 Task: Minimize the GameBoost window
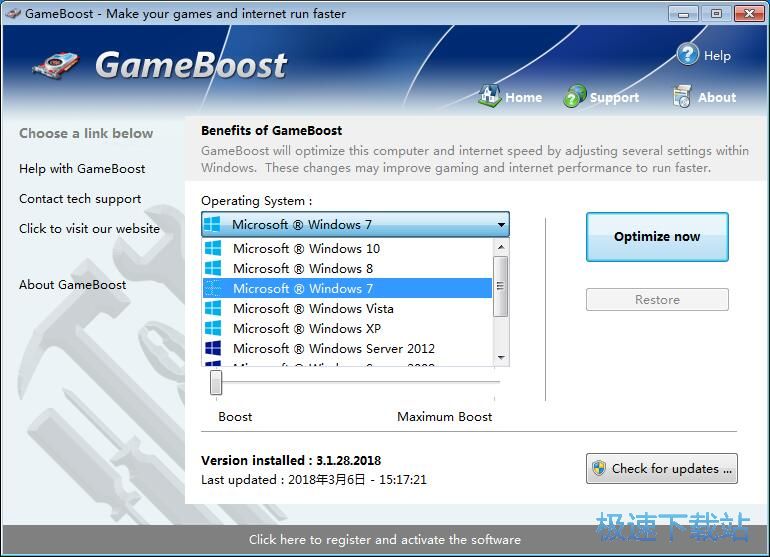683,13
